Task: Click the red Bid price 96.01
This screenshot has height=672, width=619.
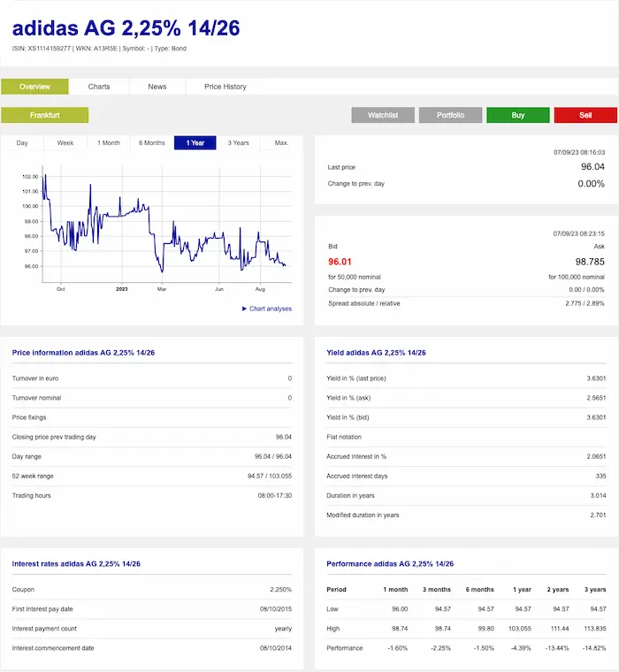Action: coord(340,262)
